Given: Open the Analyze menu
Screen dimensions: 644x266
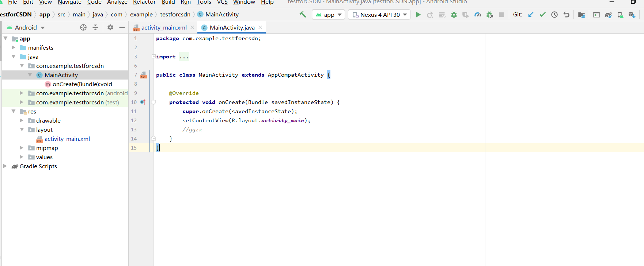Looking at the screenshot, I should (117, 2).
